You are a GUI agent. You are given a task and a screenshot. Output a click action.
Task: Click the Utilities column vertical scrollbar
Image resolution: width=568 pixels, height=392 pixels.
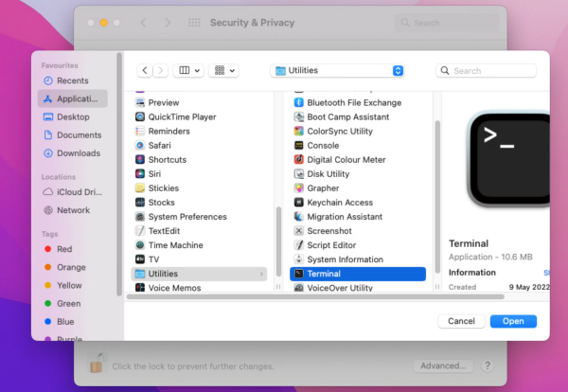pos(437,197)
